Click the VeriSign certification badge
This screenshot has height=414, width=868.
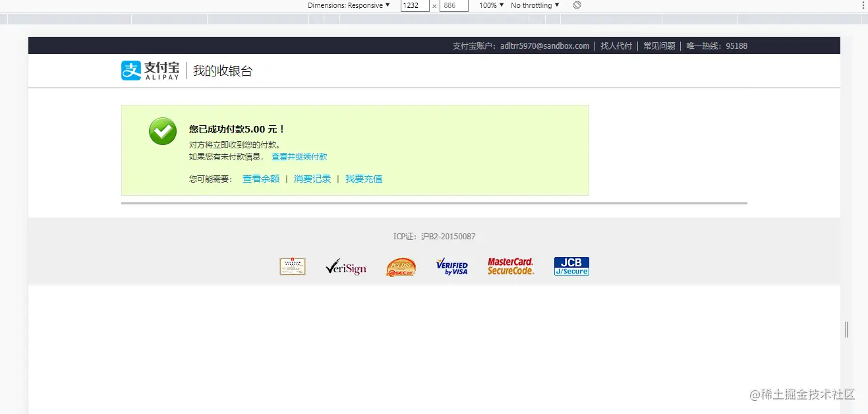coord(346,266)
